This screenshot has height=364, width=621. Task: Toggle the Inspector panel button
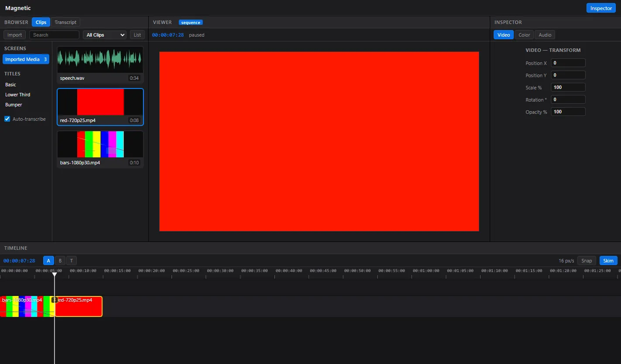(601, 8)
